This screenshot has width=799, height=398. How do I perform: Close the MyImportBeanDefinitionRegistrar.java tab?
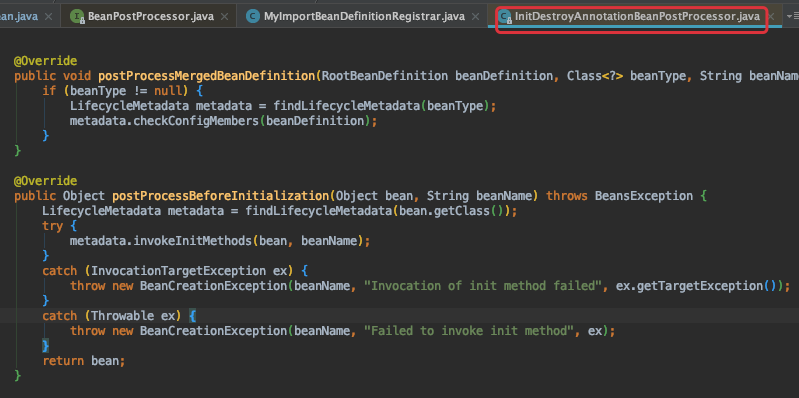[x=475, y=17]
